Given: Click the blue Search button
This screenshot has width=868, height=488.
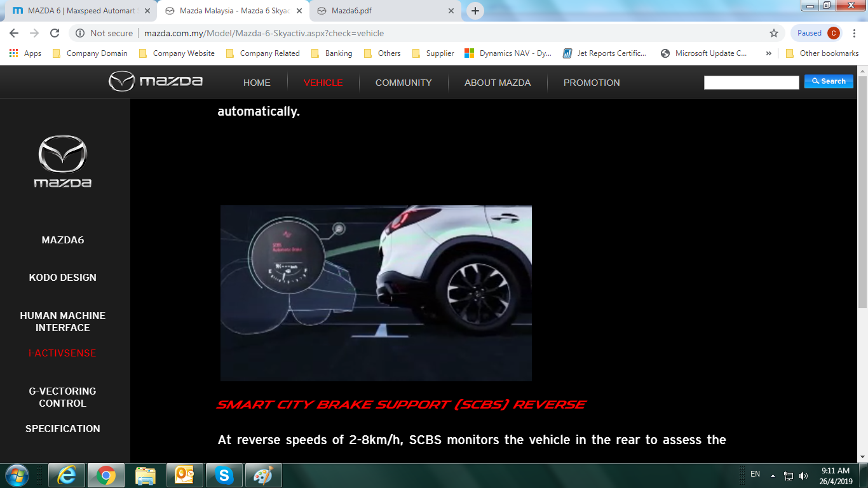Looking at the screenshot, I should click(829, 81).
